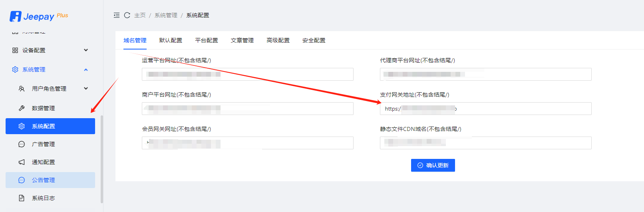Click the page refresh icon
644x212 pixels.
click(127, 15)
